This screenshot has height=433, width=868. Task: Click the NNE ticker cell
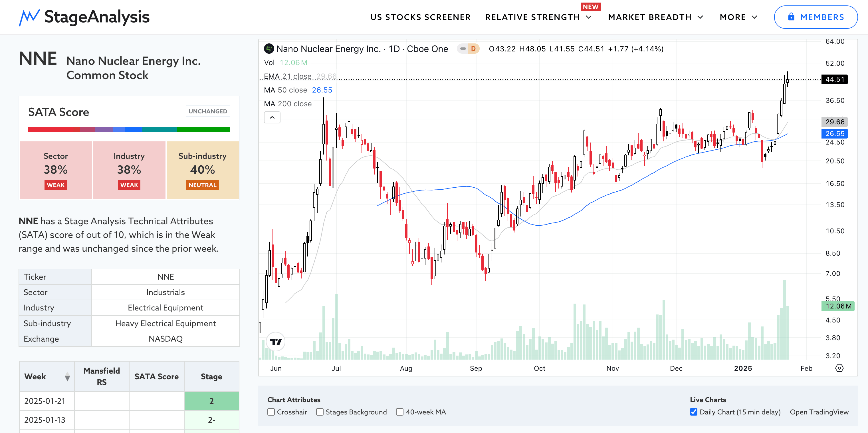click(x=165, y=277)
